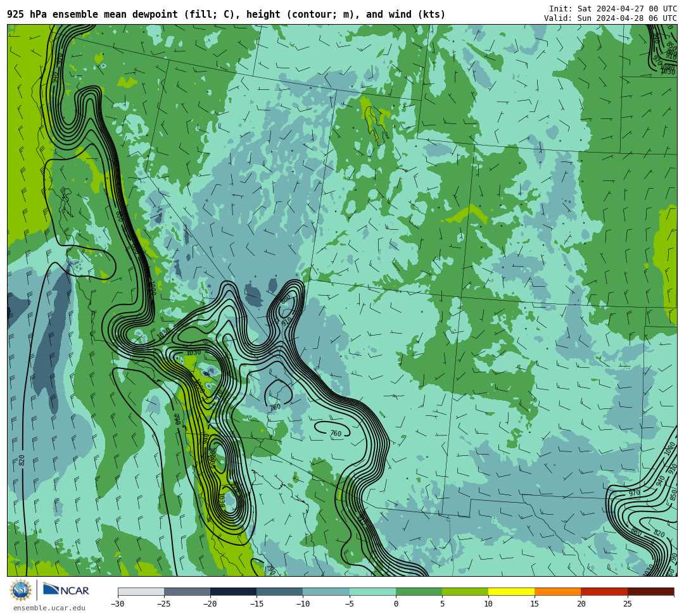Click the -15 colorbar tick label
This screenshot has height=616, width=684.
(256, 604)
